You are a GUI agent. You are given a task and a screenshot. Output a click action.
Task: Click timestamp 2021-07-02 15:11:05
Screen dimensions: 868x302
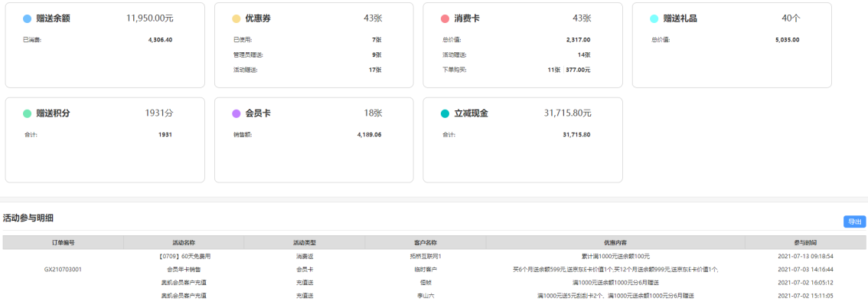805,296
